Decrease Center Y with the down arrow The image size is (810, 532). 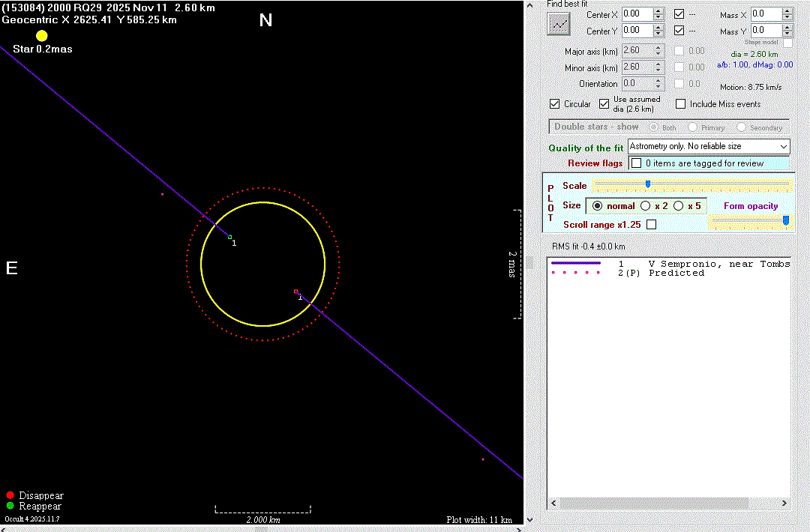[x=658, y=34]
